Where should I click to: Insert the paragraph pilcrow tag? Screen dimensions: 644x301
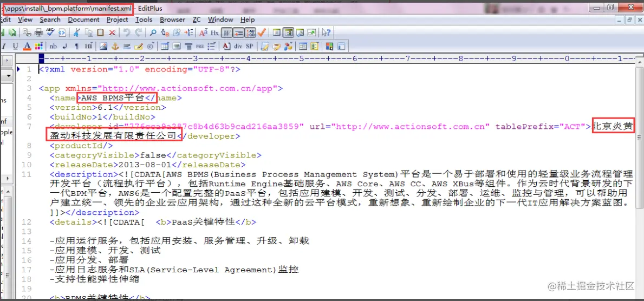tap(76, 46)
